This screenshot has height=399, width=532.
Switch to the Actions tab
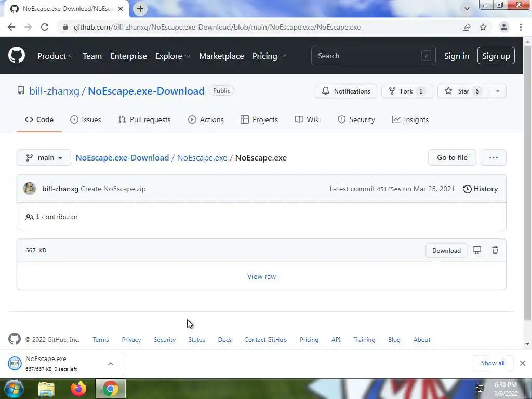click(x=206, y=120)
